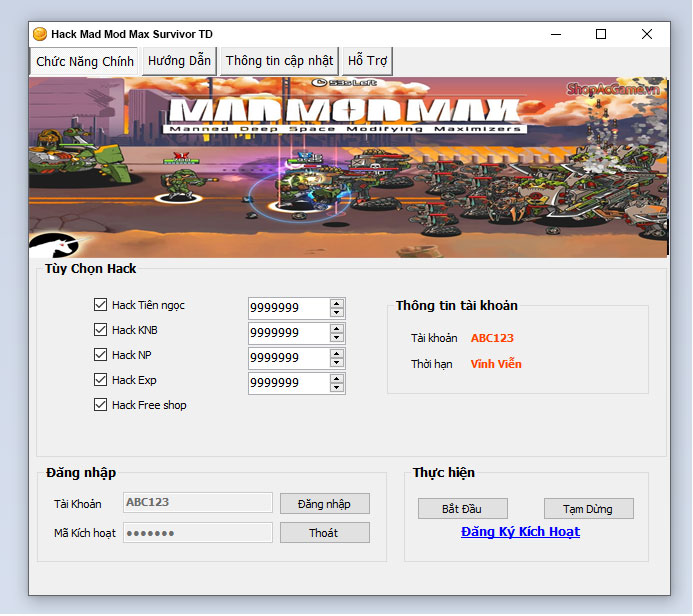Toggle the Hack Free shop checkbox
Screen dimensions: 693x616
[100, 405]
